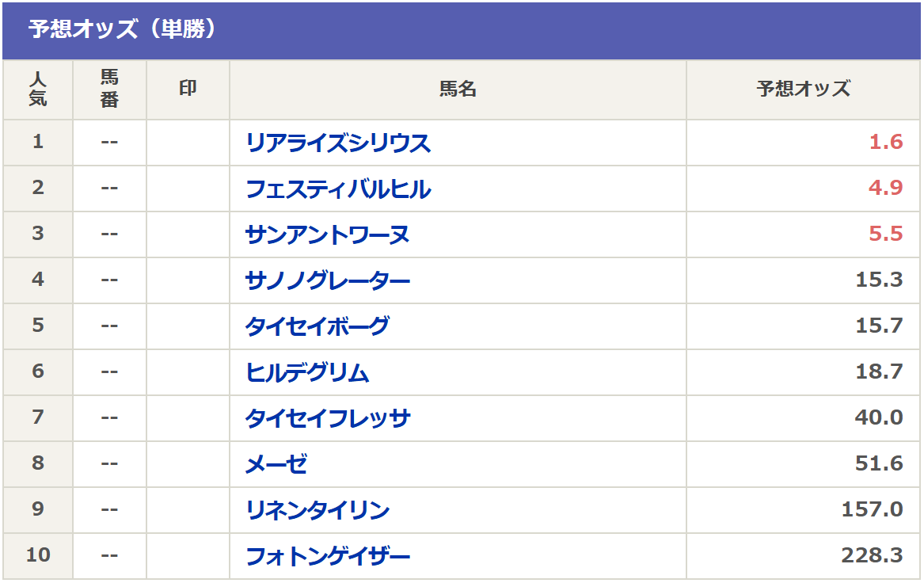Image resolution: width=924 pixels, height=583 pixels.
Task: Select the タイセイボーグ horse link
Action: coord(317,326)
